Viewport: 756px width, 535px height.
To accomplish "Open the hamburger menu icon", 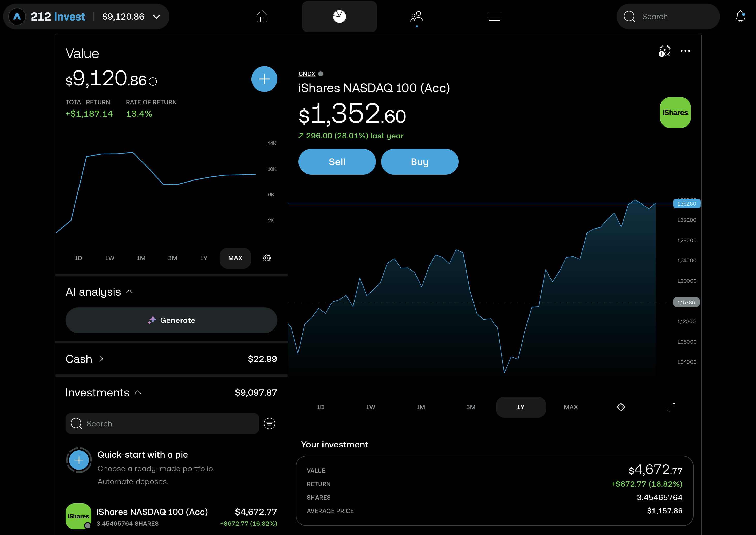I will [494, 17].
